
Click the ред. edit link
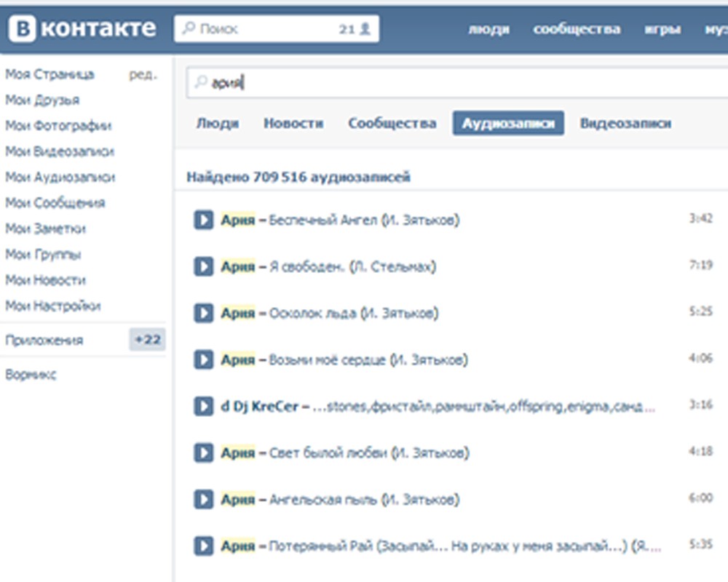(143, 75)
